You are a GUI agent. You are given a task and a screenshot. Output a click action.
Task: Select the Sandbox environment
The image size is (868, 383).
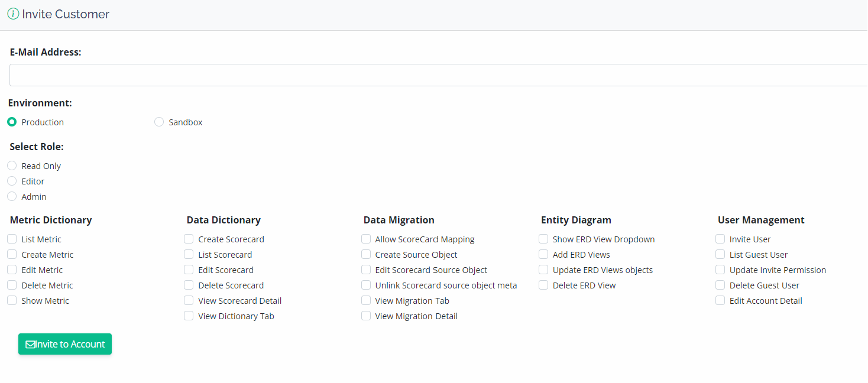tap(158, 122)
